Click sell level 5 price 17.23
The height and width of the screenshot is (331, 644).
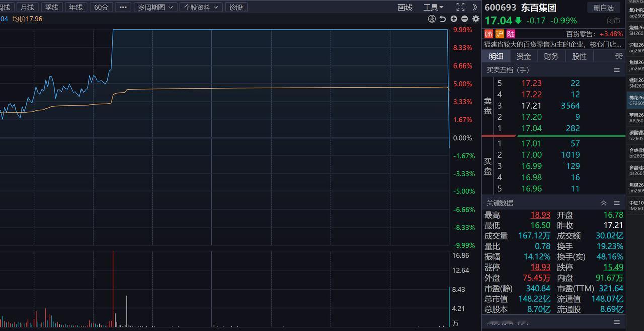[x=532, y=83]
